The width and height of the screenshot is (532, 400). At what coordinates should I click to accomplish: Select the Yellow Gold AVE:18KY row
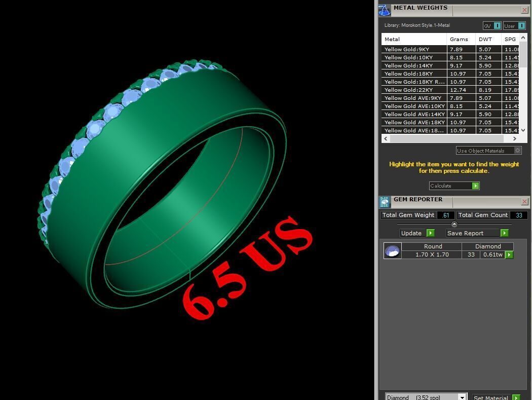click(450, 122)
